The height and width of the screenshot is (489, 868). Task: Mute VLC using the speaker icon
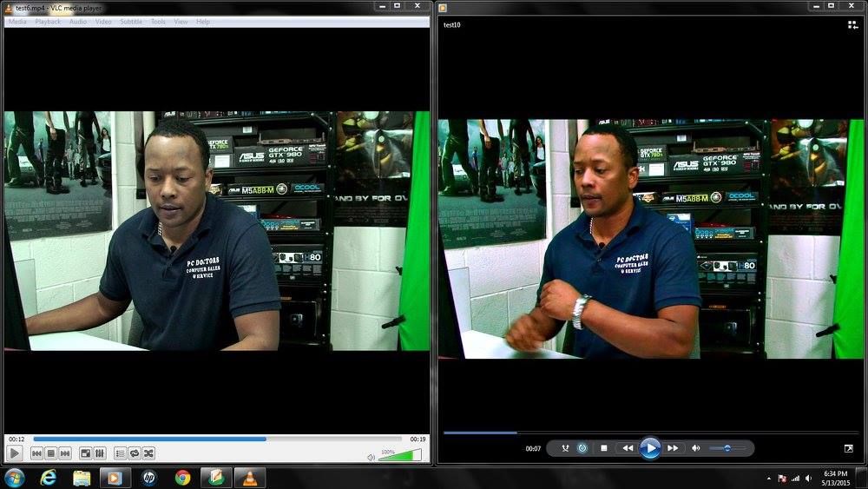click(371, 457)
